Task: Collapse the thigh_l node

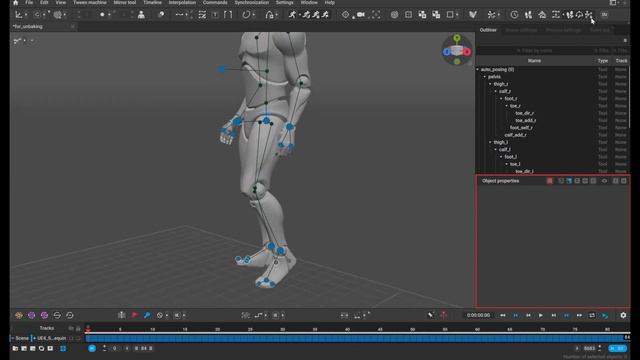Action: pos(490,142)
